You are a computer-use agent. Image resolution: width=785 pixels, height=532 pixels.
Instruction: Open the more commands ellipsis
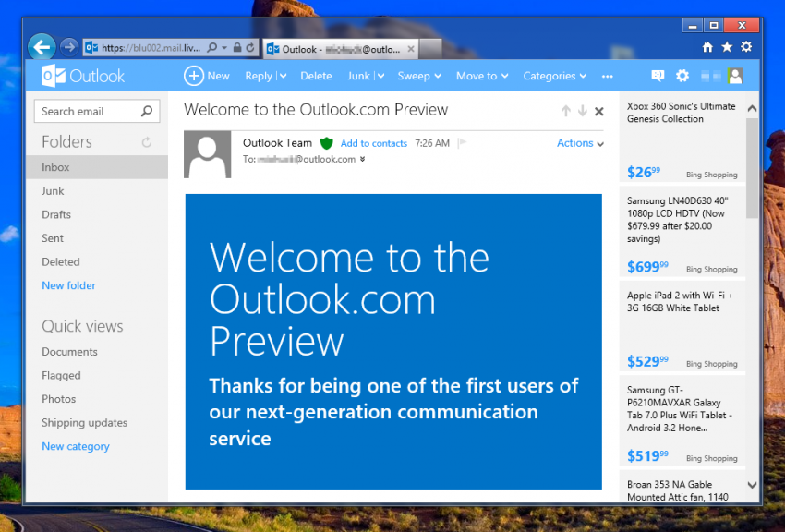click(x=608, y=76)
